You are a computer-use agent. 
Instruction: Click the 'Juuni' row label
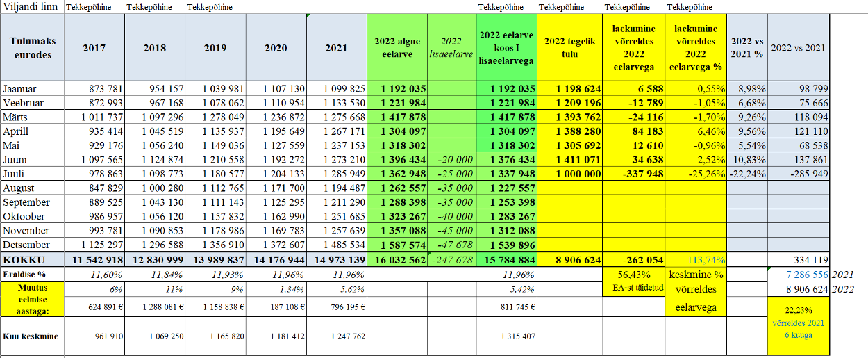point(33,159)
